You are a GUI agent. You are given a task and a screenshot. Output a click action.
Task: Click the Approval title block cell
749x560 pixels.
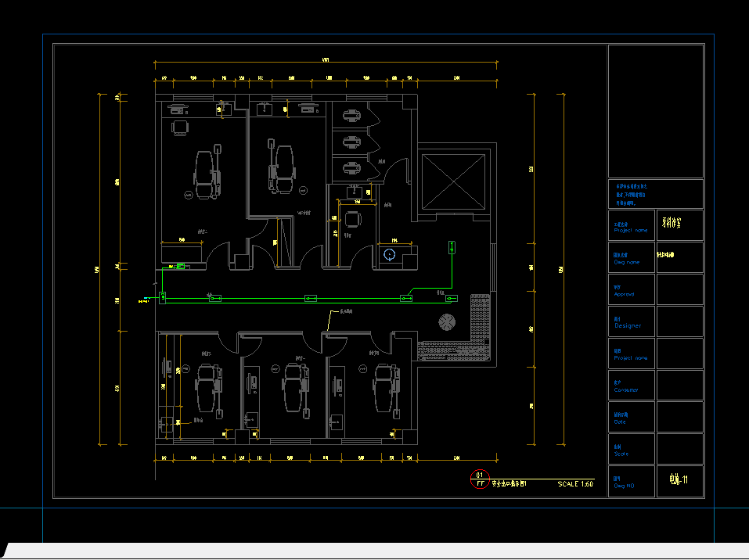tap(632, 289)
